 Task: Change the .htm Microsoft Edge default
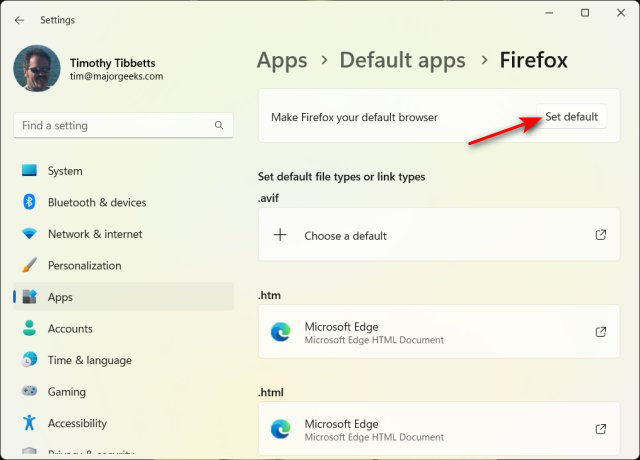click(x=439, y=331)
